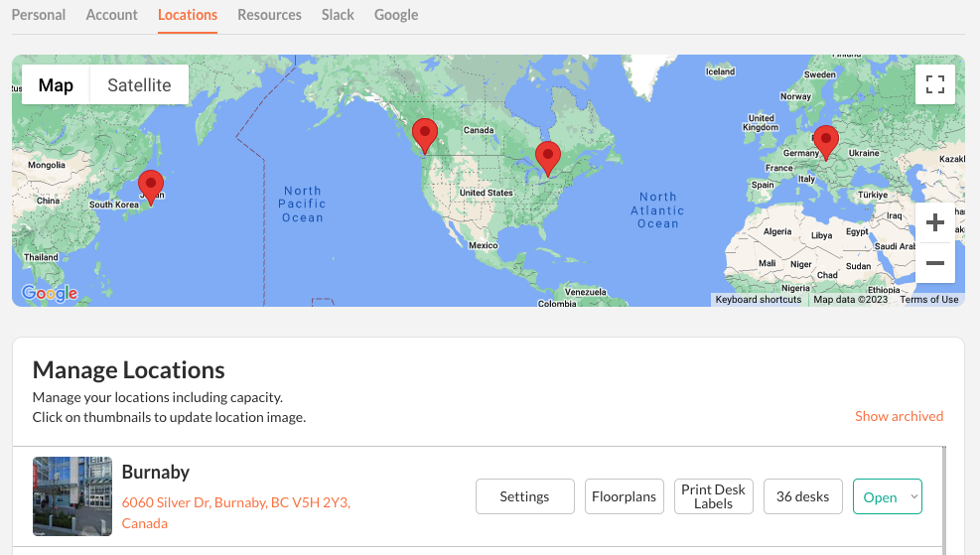Screen dimensions: 980x555
Task: Click Print Desk Labels button
Action: coord(713,496)
